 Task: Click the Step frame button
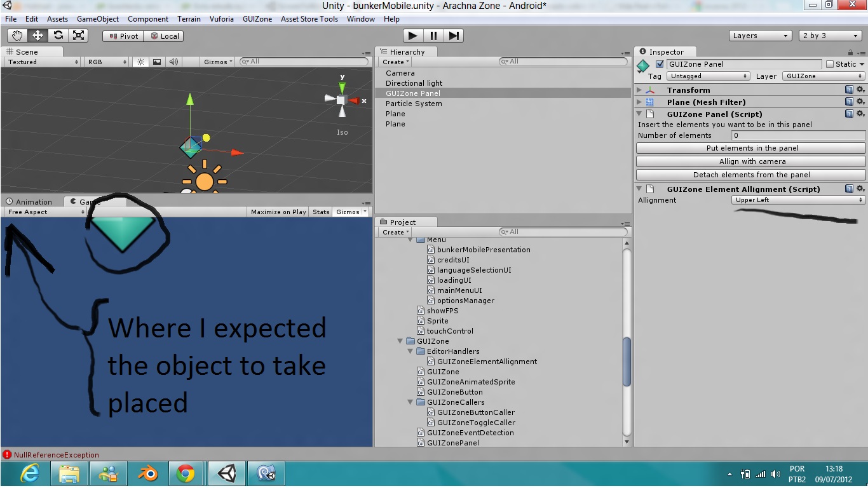click(x=454, y=36)
